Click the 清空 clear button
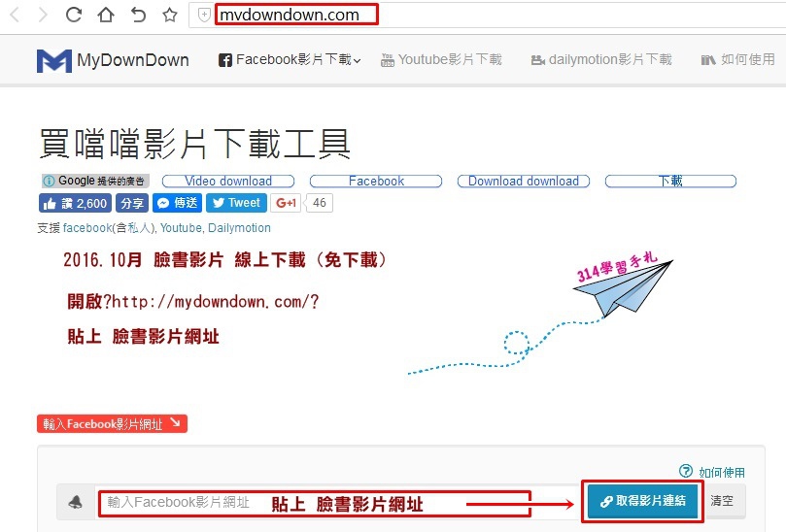786x532 pixels. point(722,500)
